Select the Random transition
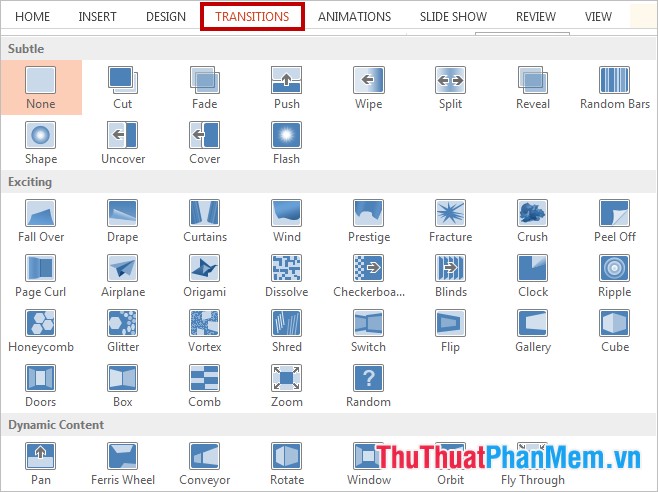Image resolution: width=658 pixels, height=492 pixels. [x=368, y=386]
